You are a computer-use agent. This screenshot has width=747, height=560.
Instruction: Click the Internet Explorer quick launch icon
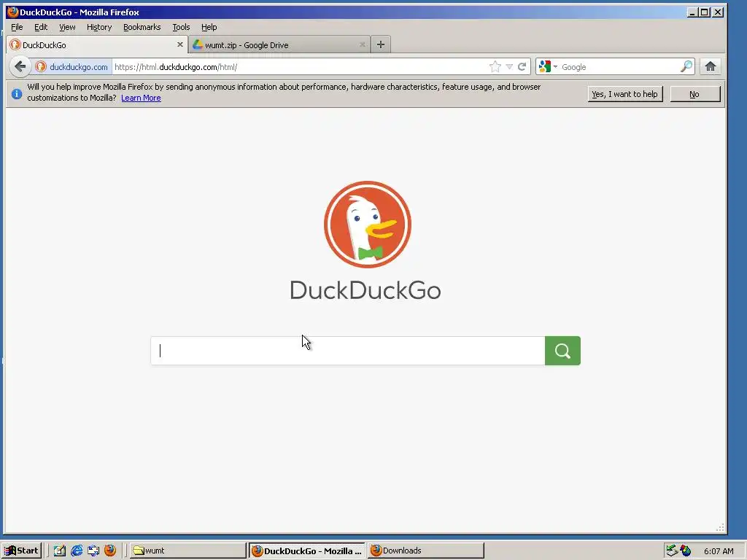[x=77, y=551]
